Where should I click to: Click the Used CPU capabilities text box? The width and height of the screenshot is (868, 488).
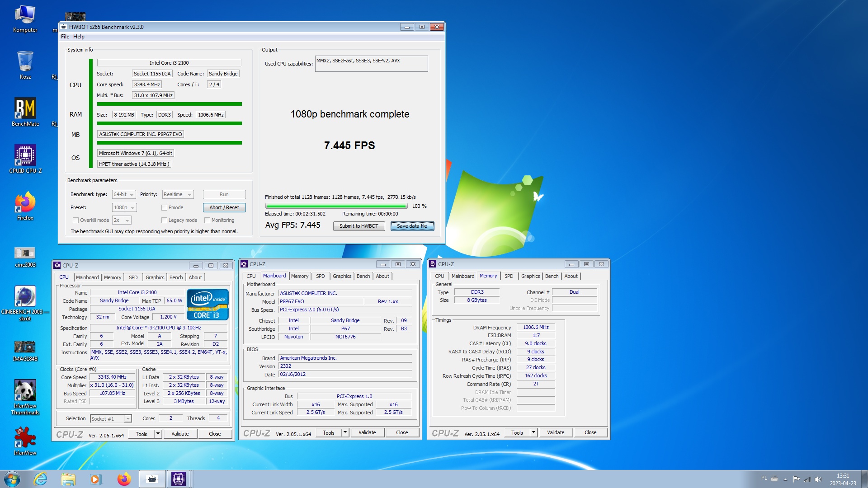(x=371, y=64)
